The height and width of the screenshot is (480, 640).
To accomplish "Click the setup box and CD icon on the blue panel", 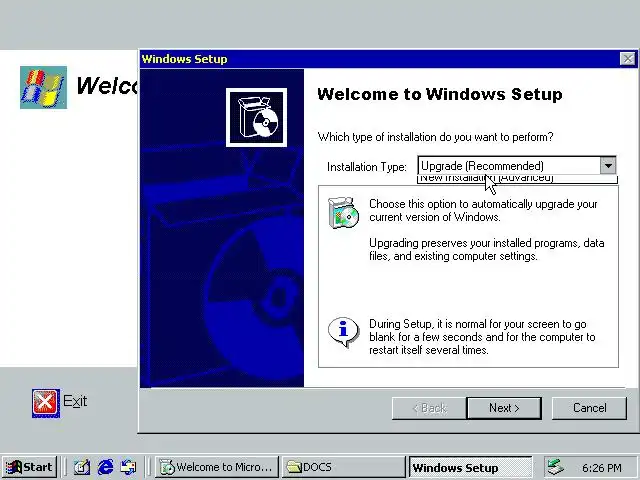I will click(256, 118).
